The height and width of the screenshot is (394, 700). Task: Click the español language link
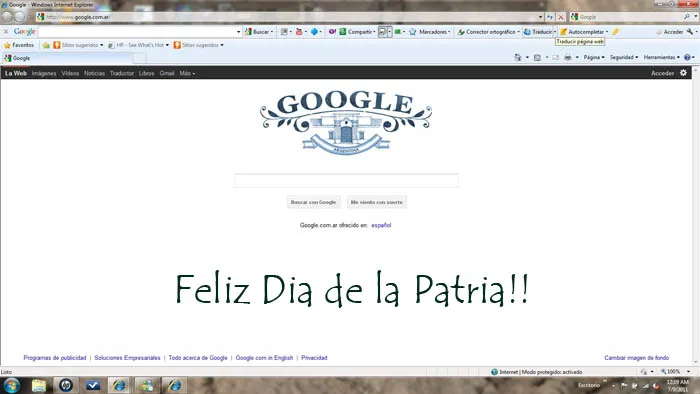(x=381, y=225)
